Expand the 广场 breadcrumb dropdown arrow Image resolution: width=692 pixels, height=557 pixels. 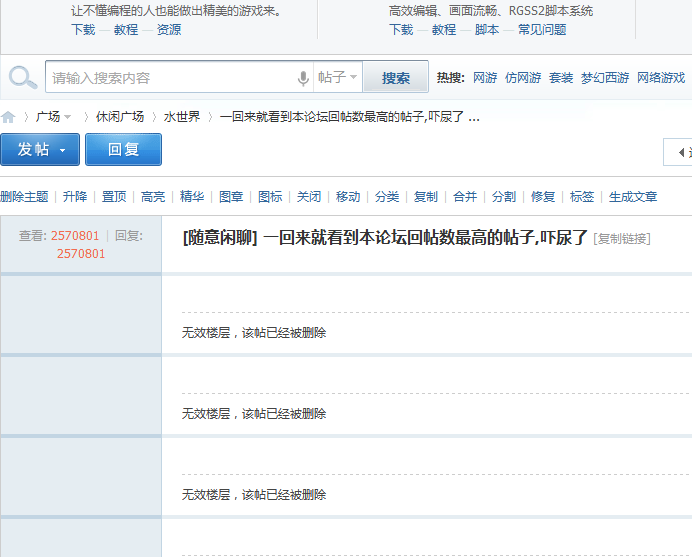(x=68, y=117)
